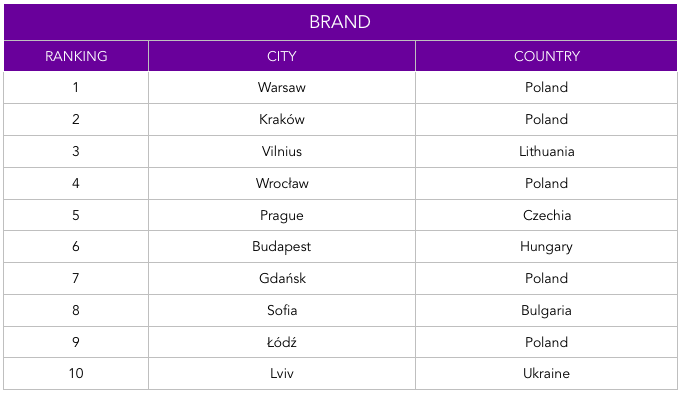The width and height of the screenshot is (681, 394).
Task: Select the CITY column header
Action: click(281, 56)
